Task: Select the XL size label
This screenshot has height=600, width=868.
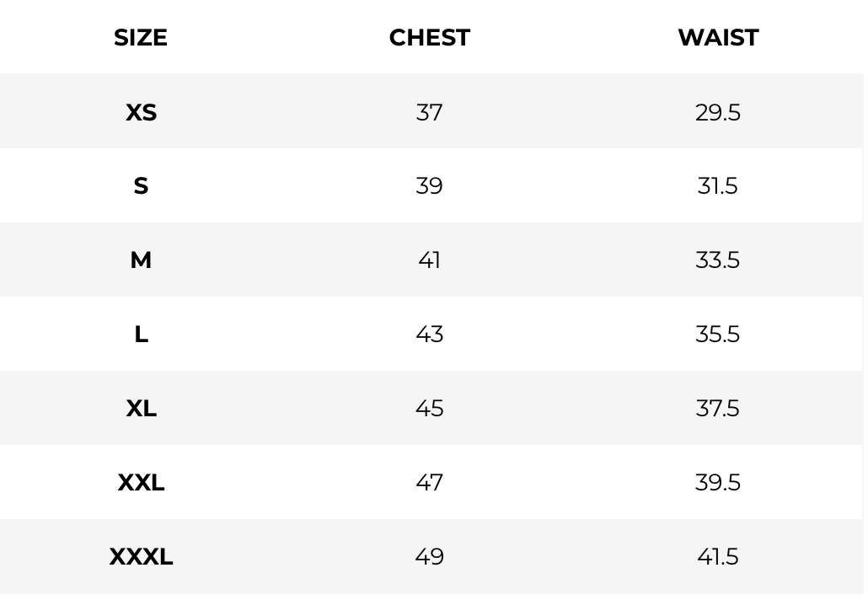Action: click(x=141, y=408)
